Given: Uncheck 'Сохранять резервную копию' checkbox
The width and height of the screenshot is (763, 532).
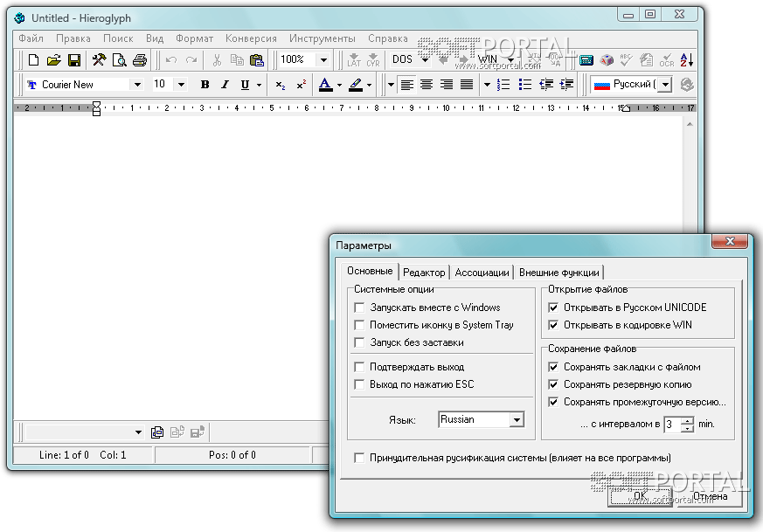Looking at the screenshot, I should coord(552,384).
